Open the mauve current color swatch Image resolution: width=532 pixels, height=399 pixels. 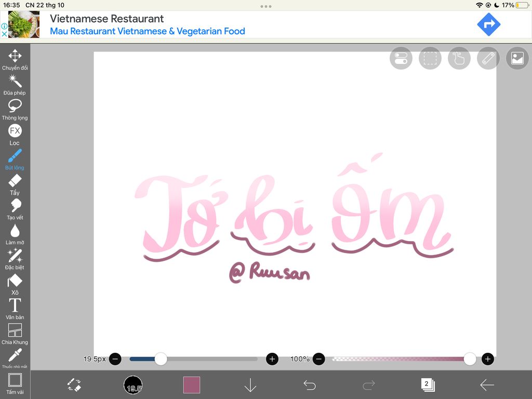coord(192,385)
